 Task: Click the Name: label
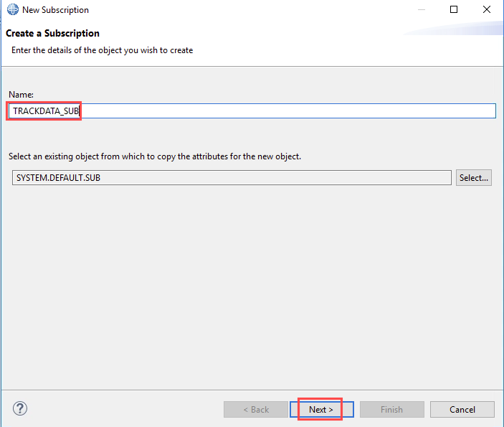(22, 95)
